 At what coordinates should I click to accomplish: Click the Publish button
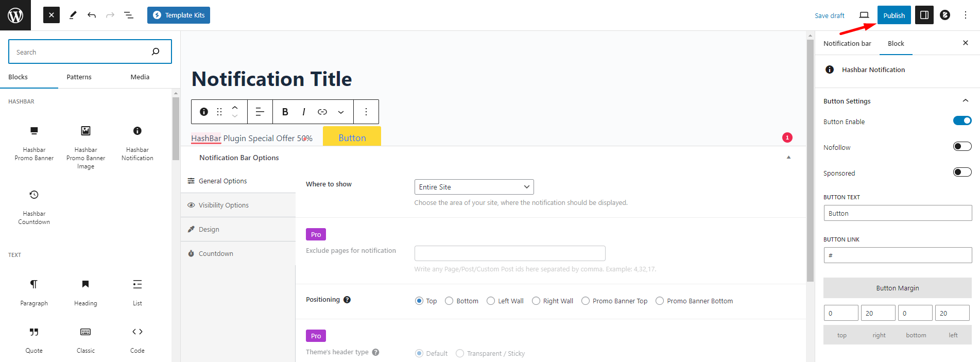(894, 15)
